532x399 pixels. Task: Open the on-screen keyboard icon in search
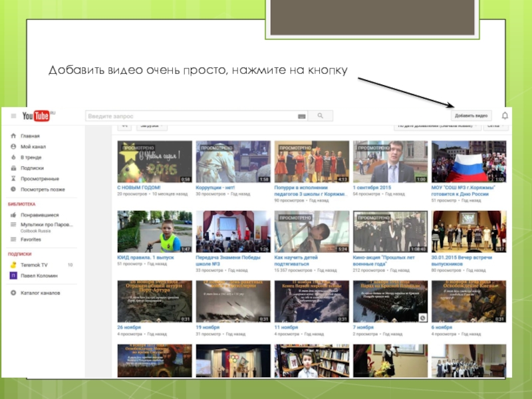(x=302, y=116)
